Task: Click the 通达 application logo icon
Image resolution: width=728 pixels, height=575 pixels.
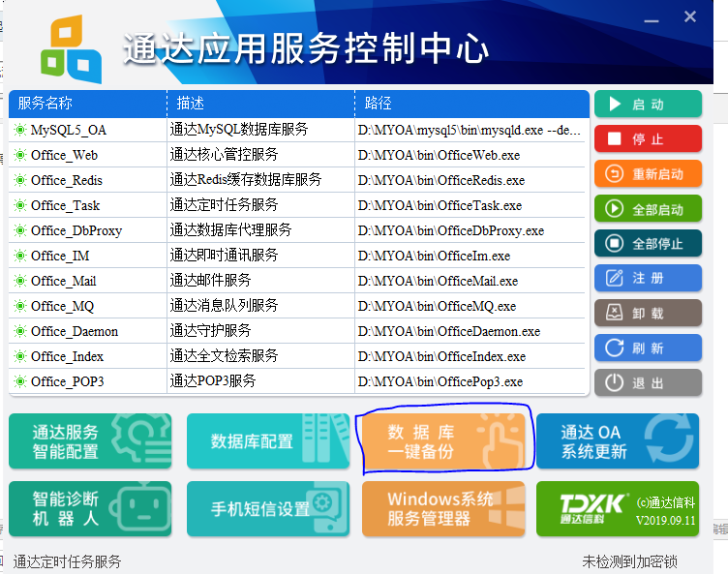Action: coord(71,48)
